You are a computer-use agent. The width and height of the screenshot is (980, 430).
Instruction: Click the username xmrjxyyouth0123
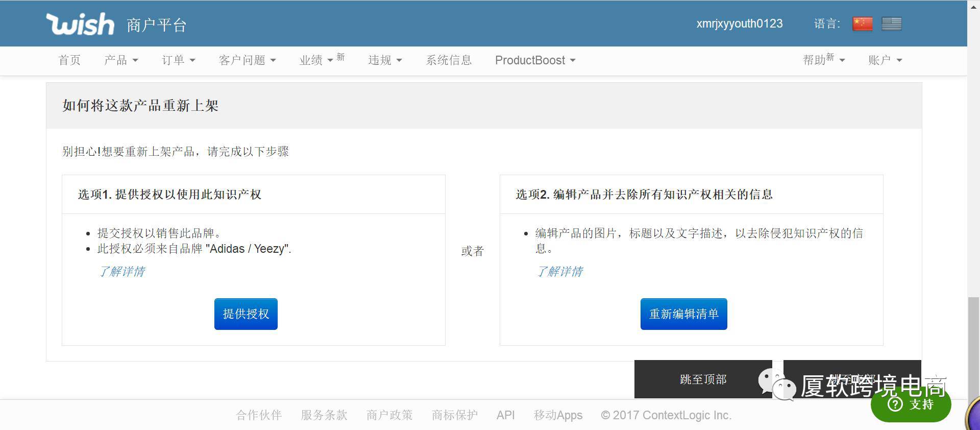[740, 23]
